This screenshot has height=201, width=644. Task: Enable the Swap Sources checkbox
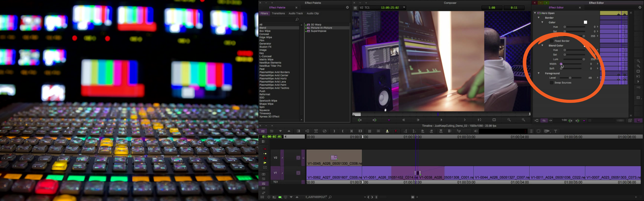pyautogui.click(x=551, y=83)
